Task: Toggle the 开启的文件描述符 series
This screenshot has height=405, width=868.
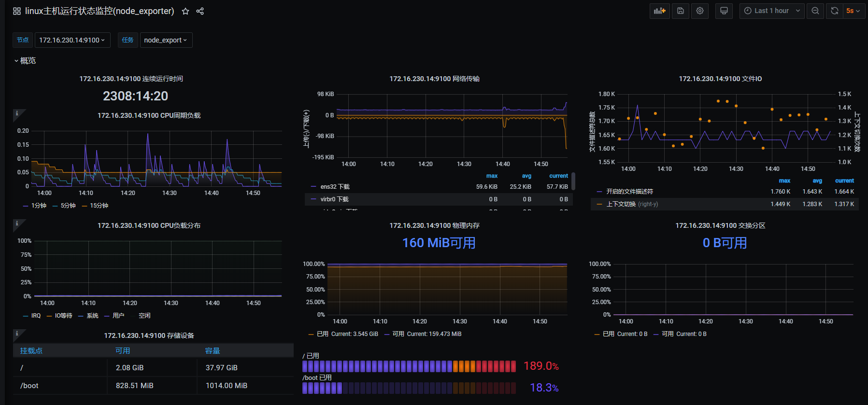Action: tap(629, 192)
